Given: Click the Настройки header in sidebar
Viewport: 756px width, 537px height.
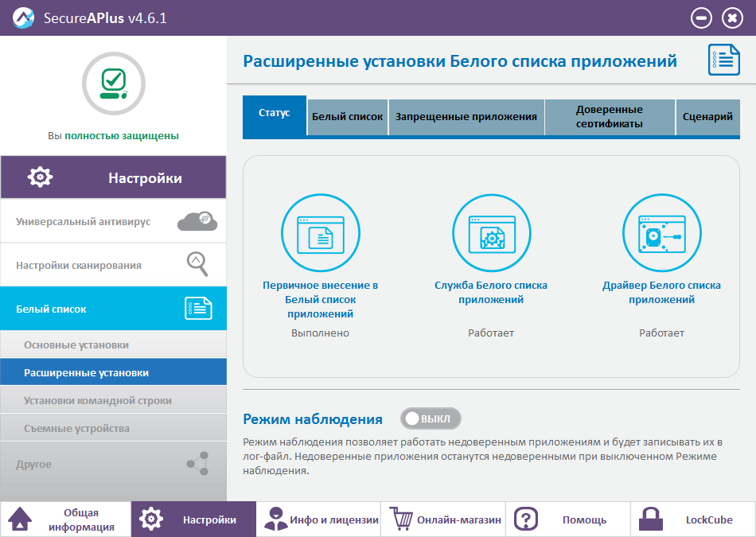Looking at the screenshot, I should click(x=113, y=177).
